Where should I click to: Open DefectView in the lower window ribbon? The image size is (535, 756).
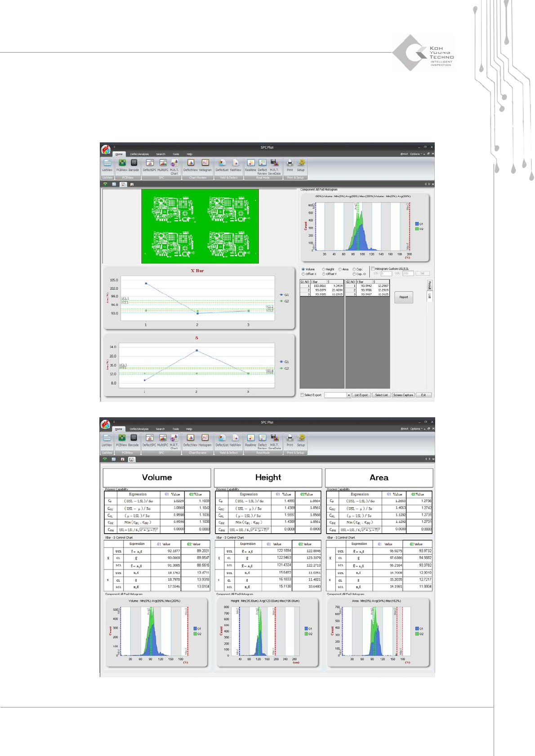pos(190,440)
